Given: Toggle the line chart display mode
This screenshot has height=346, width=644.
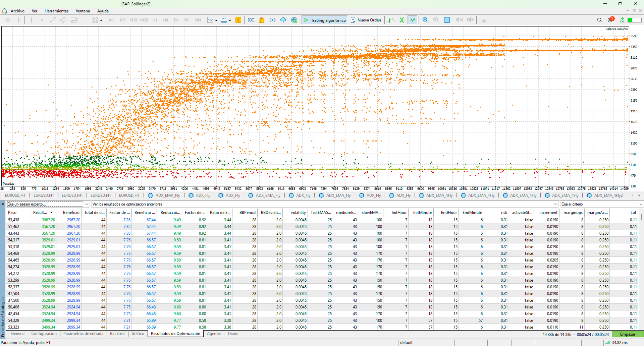Looking at the screenshot, I should pos(413,20).
